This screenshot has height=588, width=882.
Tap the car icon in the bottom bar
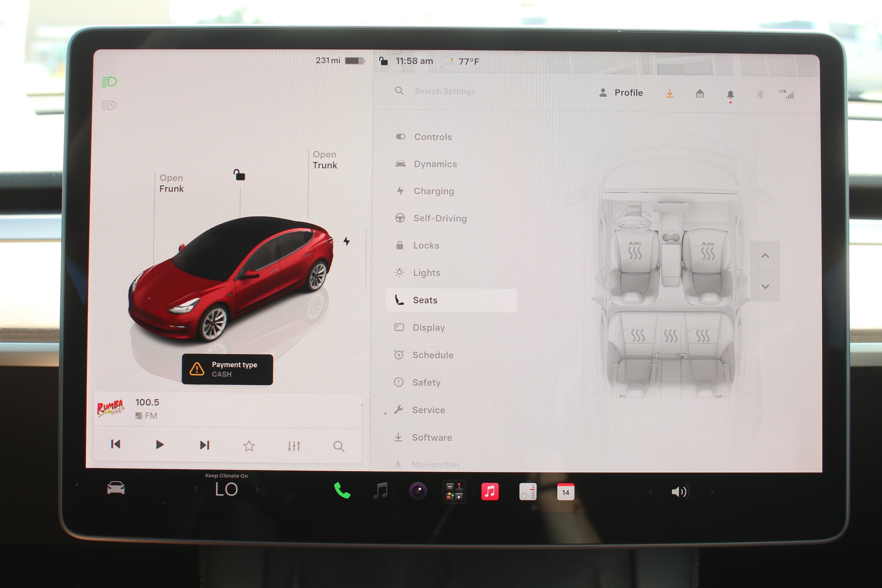pyautogui.click(x=116, y=488)
